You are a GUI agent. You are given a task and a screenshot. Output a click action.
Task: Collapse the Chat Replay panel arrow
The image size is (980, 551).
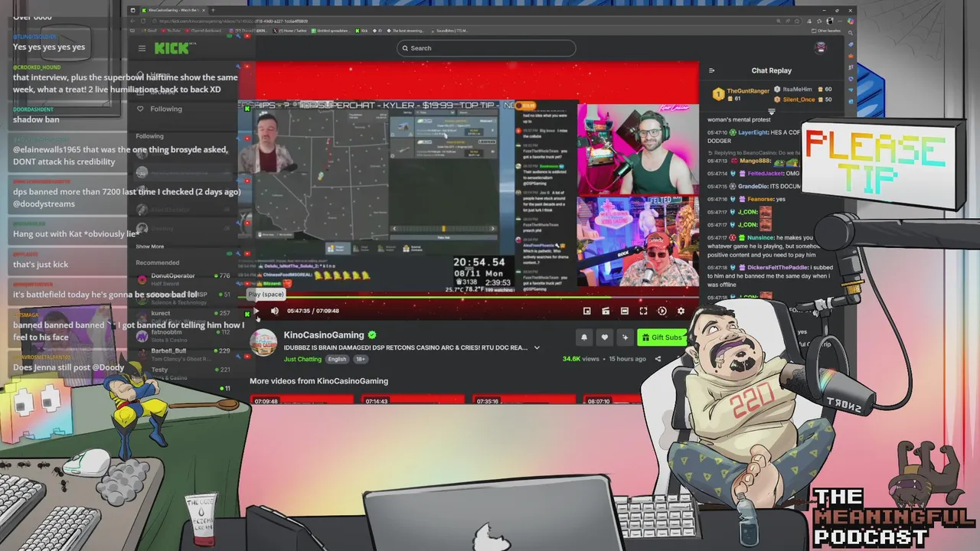tap(711, 70)
